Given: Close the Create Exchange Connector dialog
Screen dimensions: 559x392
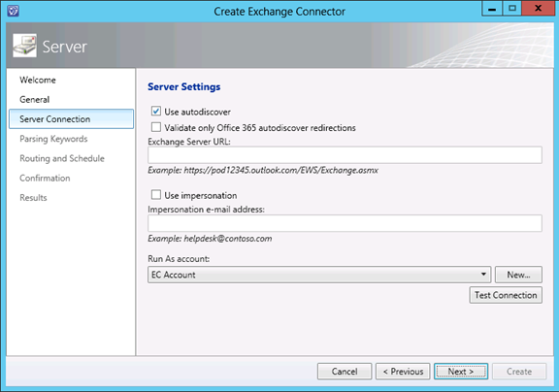Looking at the screenshot, I should tap(538, 9).
